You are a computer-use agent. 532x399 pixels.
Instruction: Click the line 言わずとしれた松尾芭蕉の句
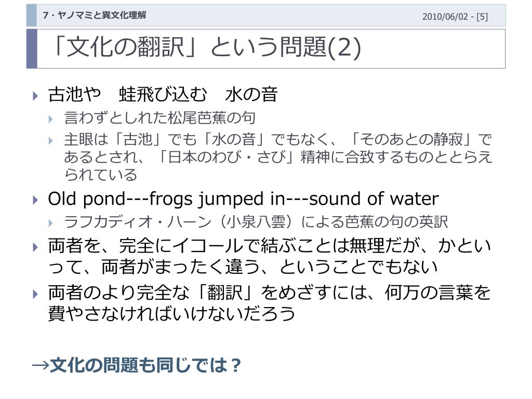[x=160, y=118]
